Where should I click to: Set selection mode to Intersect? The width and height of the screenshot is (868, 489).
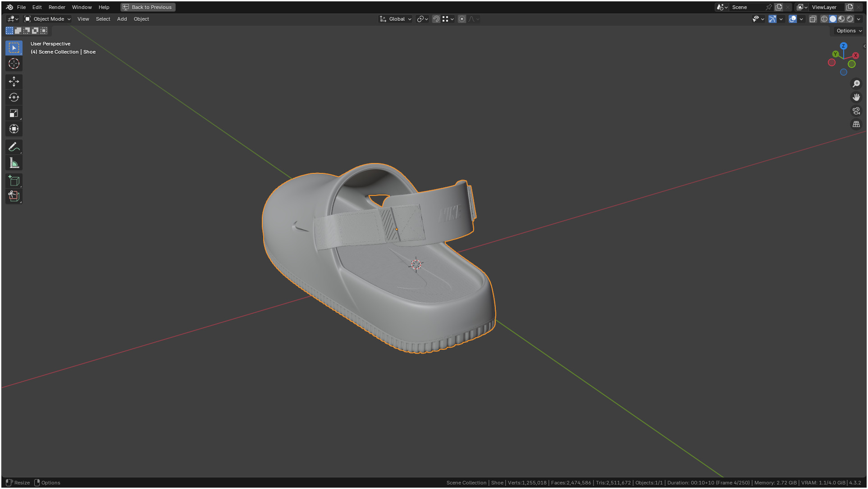[44, 31]
